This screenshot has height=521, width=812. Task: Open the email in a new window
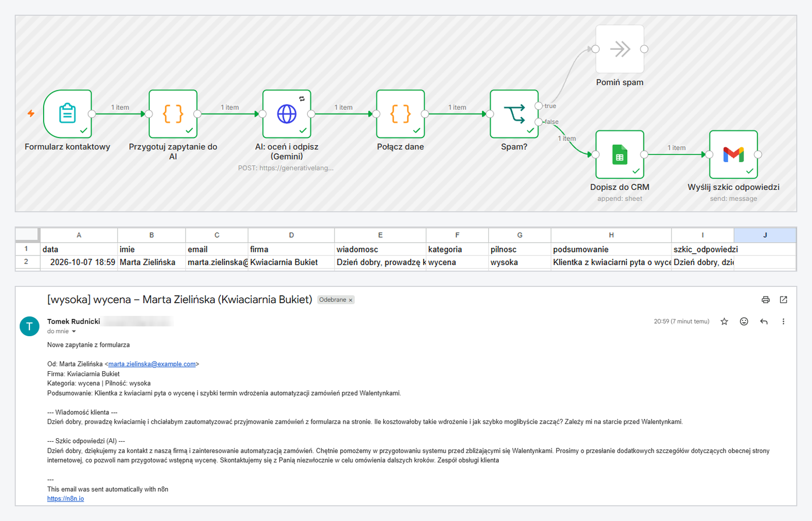(784, 300)
